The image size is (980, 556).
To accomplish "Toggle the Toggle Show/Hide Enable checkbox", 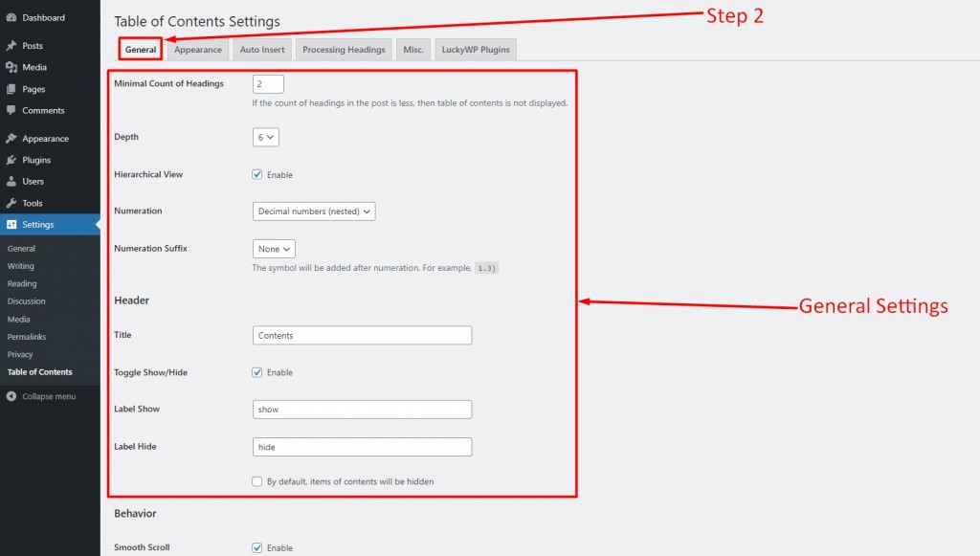I will tap(256, 372).
